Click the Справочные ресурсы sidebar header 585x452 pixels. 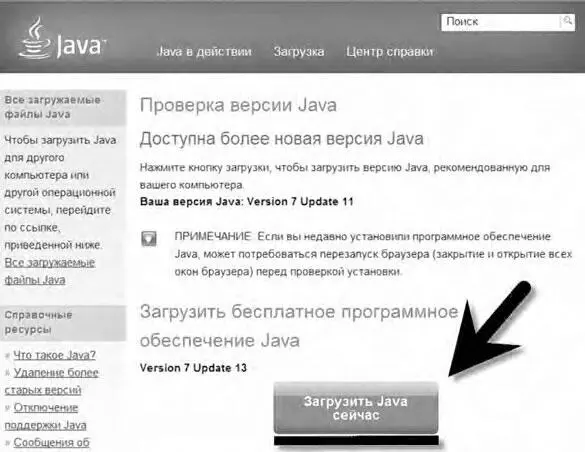click(x=63, y=323)
